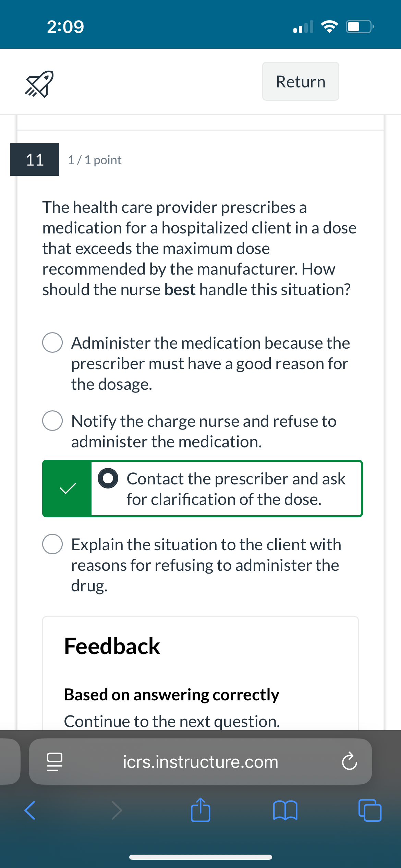Open Safari bookmarks book icon
The height and width of the screenshot is (868, 401).
[x=285, y=810]
